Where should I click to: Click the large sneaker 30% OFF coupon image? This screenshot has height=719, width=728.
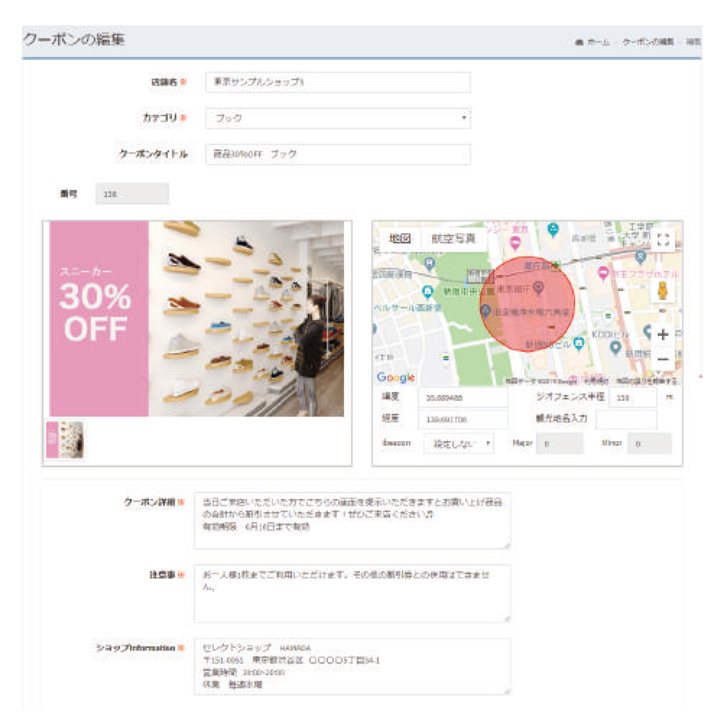(x=196, y=319)
